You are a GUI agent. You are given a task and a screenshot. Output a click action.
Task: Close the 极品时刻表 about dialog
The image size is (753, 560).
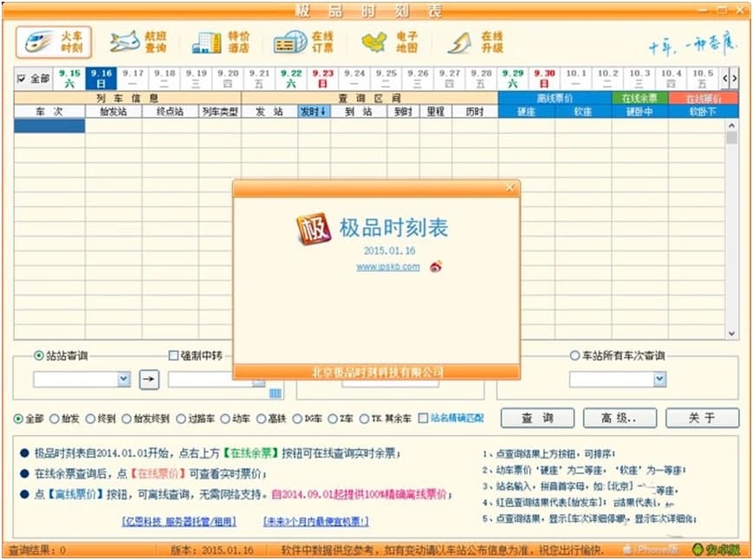(x=510, y=188)
